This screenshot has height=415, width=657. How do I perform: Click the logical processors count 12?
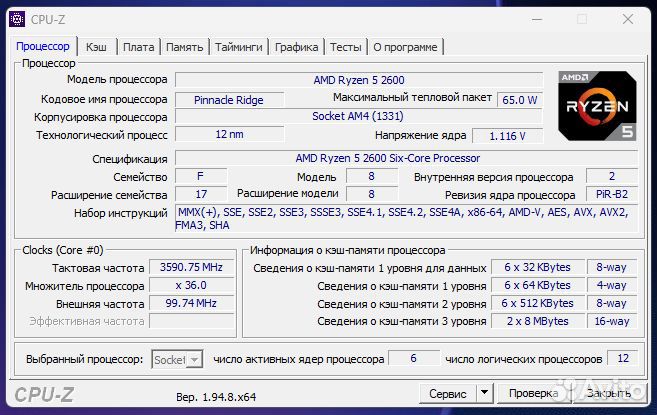pyautogui.click(x=623, y=358)
